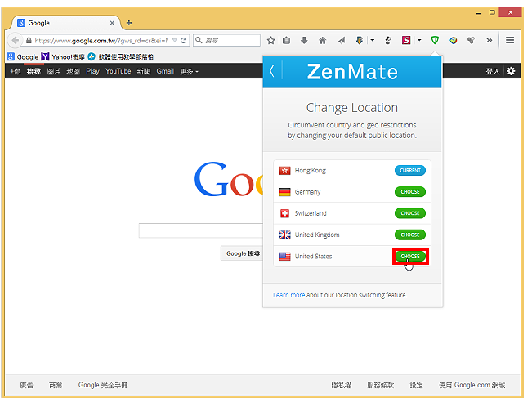Open the Firefox hamburger menu
The image size is (532, 398).
(510, 40)
